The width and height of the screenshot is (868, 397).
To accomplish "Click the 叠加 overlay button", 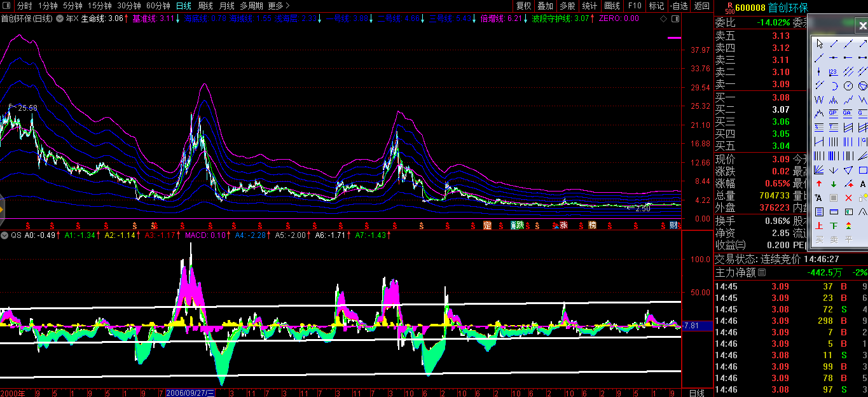I will coord(545,6).
